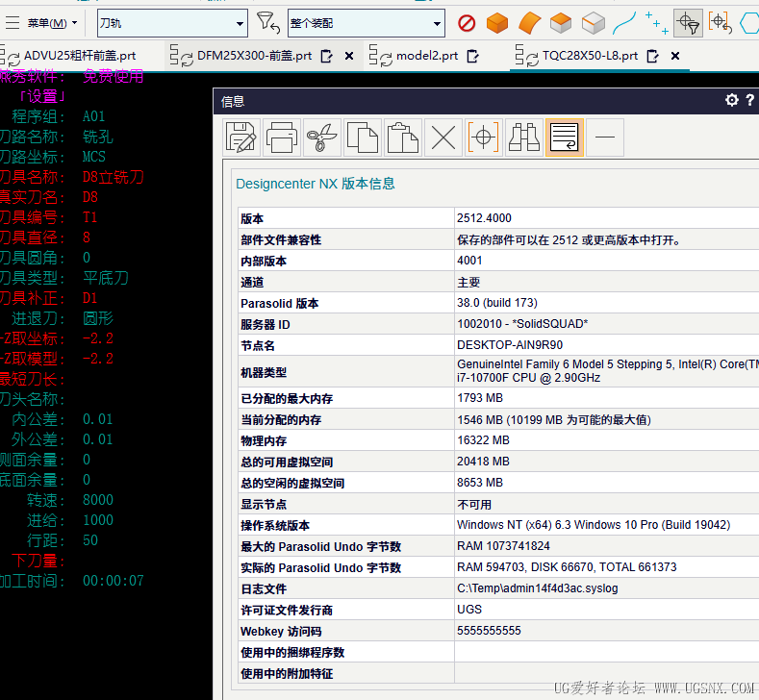This screenshot has height=700, width=759.
Task: Click the 加工时间 value 00:00:07
Action: point(114,581)
